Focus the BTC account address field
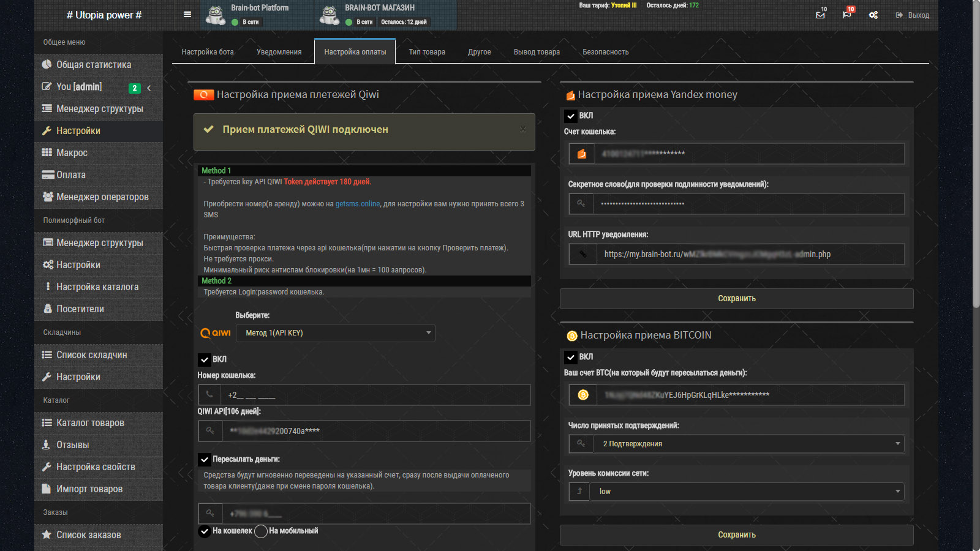Screen dimensions: 980x551 [x=750, y=395]
